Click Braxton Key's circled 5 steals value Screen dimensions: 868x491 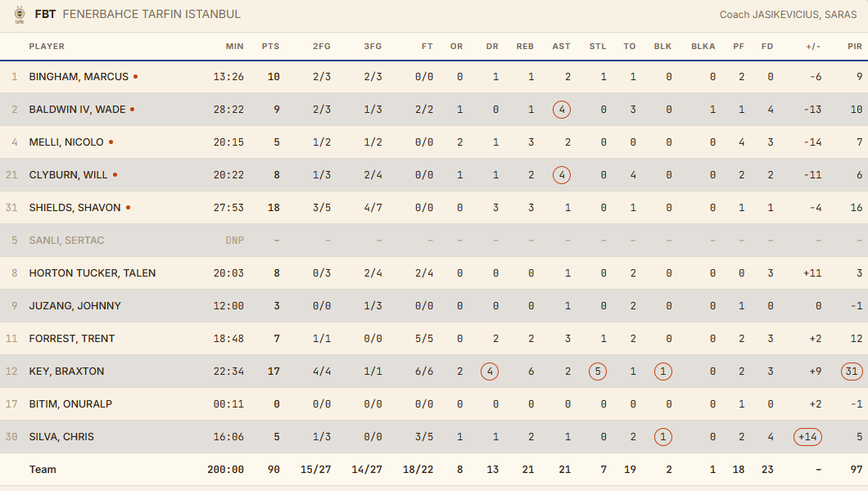(x=598, y=372)
